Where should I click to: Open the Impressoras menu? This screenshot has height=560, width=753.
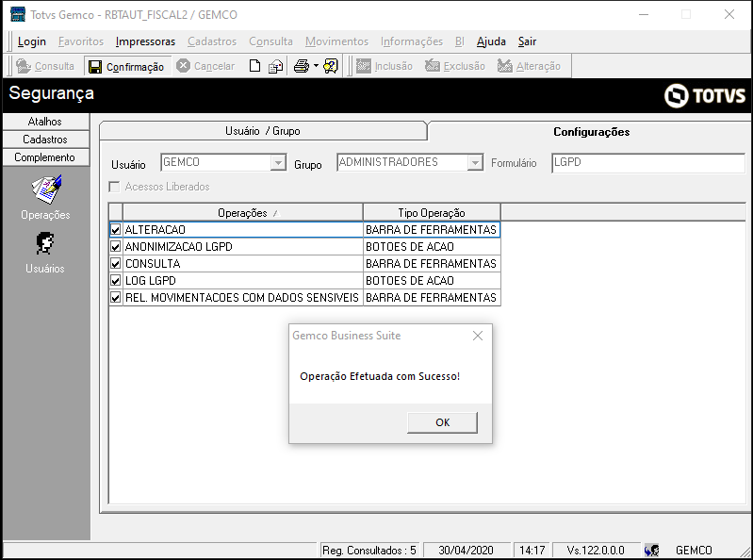click(145, 41)
